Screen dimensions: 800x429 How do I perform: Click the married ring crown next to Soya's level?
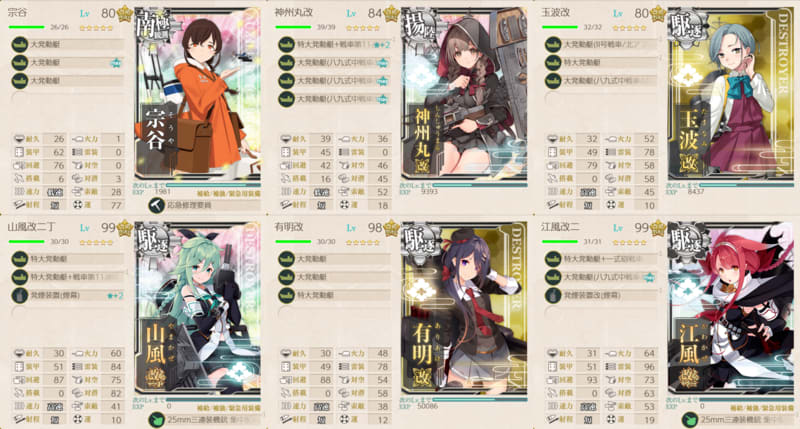[x=124, y=14]
